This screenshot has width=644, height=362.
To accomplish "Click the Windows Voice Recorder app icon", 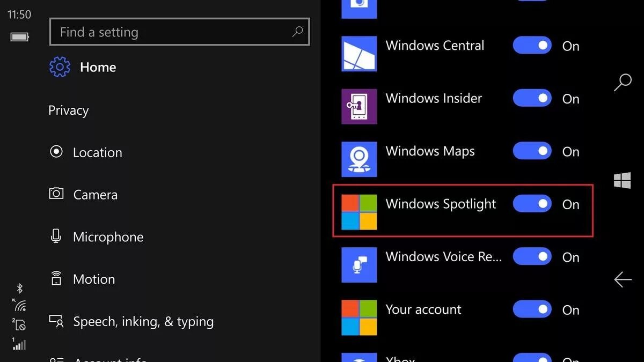I will coord(359,265).
